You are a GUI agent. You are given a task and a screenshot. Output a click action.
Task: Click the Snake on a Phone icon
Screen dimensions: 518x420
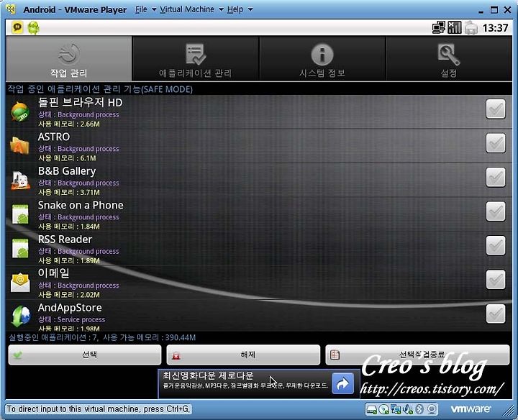[x=20, y=214]
